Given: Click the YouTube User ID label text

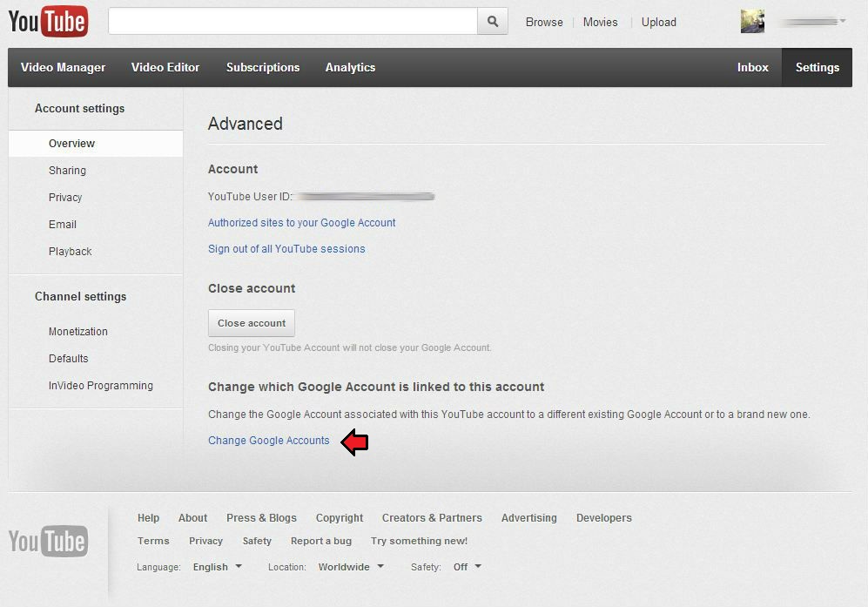Looking at the screenshot, I should [250, 197].
